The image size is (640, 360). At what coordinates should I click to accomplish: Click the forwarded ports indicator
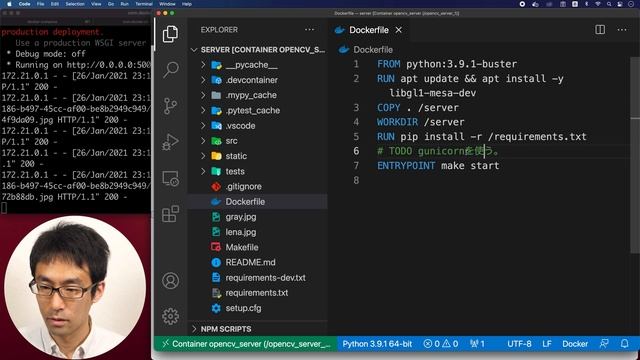[x=477, y=344]
